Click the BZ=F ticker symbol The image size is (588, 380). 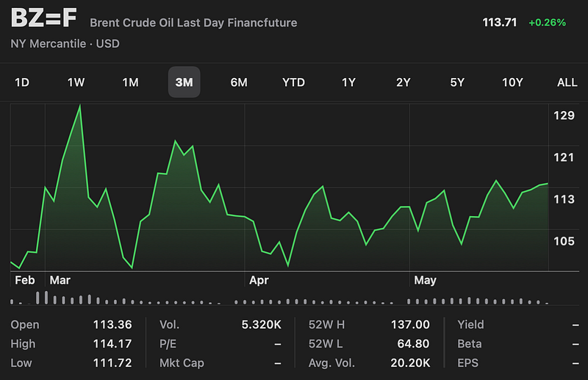coord(44,21)
